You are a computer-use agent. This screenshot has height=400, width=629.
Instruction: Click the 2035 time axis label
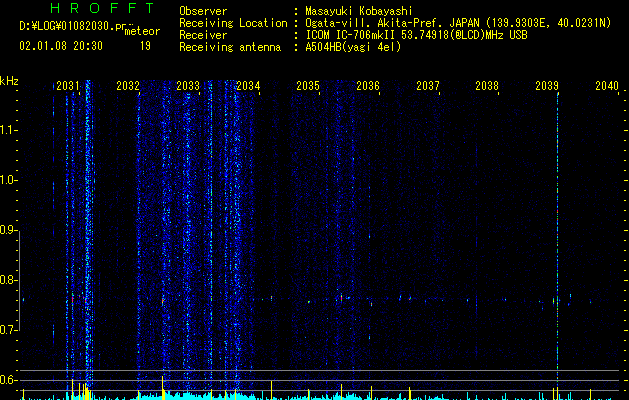tap(308, 85)
